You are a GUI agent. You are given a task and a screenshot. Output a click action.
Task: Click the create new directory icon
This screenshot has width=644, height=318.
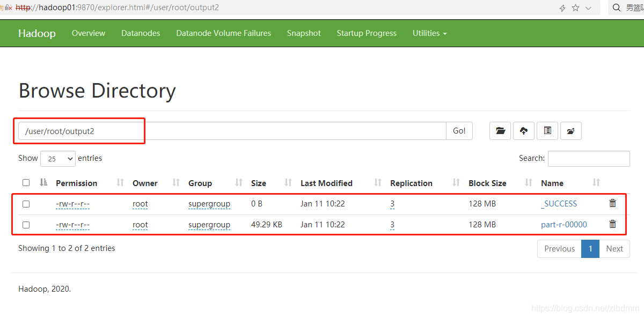coord(571,131)
